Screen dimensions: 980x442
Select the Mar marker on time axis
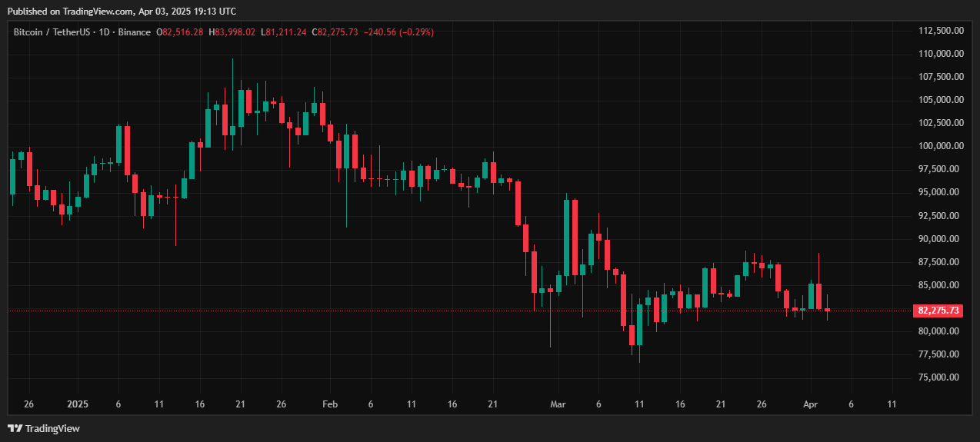click(558, 404)
